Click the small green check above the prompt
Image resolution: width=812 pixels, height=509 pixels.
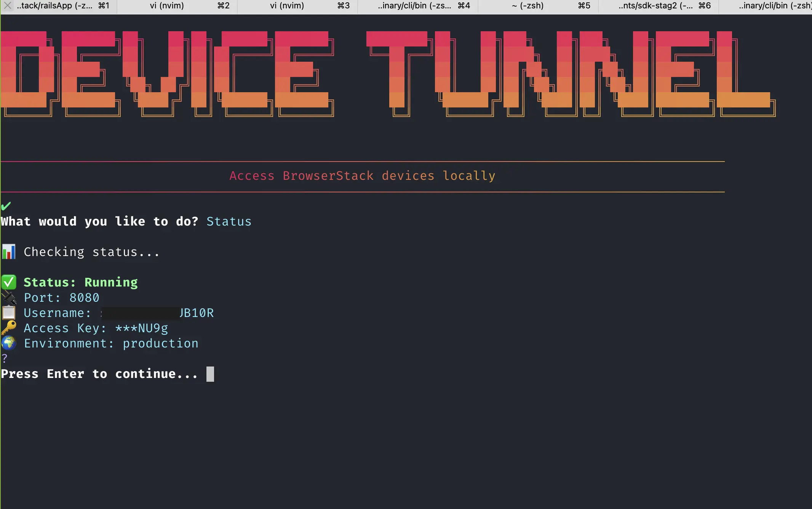coord(6,206)
